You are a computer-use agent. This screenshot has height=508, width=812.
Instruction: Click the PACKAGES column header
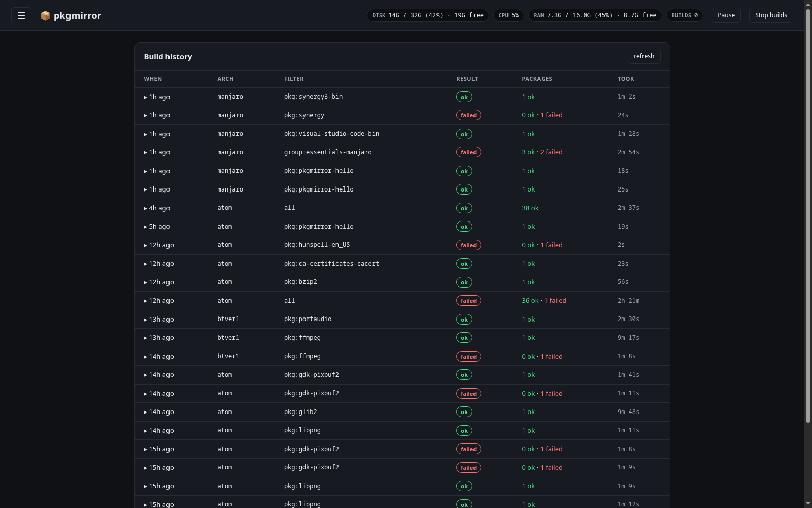(x=537, y=79)
